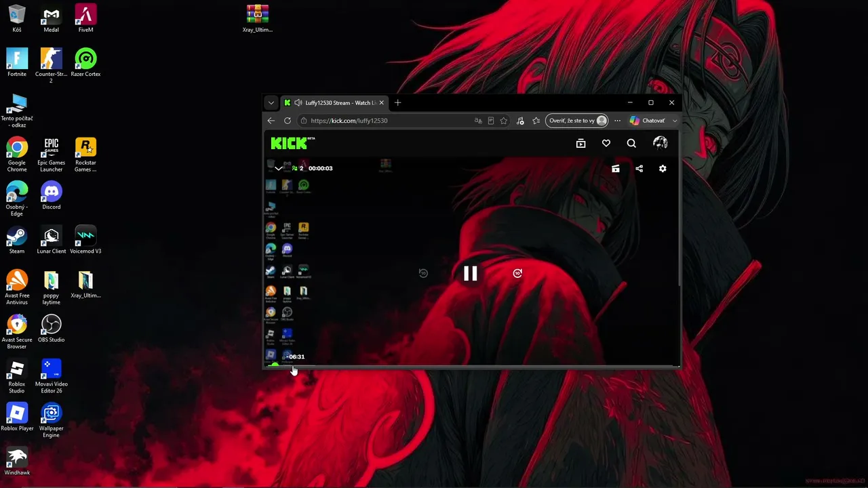The height and width of the screenshot is (488, 868).
Task: Select the Xray_Ultim WinRAR archive icon
Action: click(x=258, y=19)
